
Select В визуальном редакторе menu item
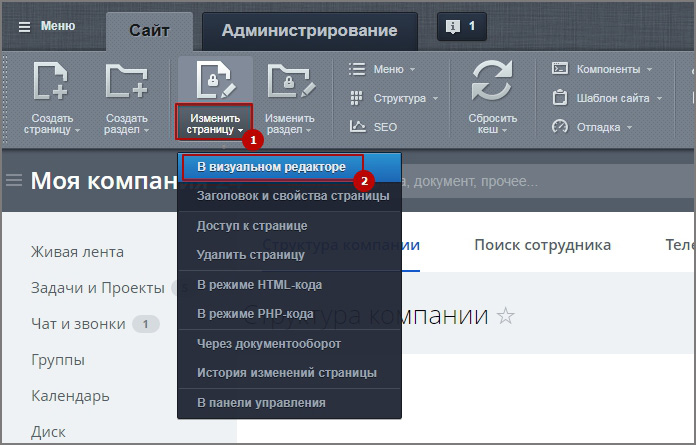(x=270, y=166)
